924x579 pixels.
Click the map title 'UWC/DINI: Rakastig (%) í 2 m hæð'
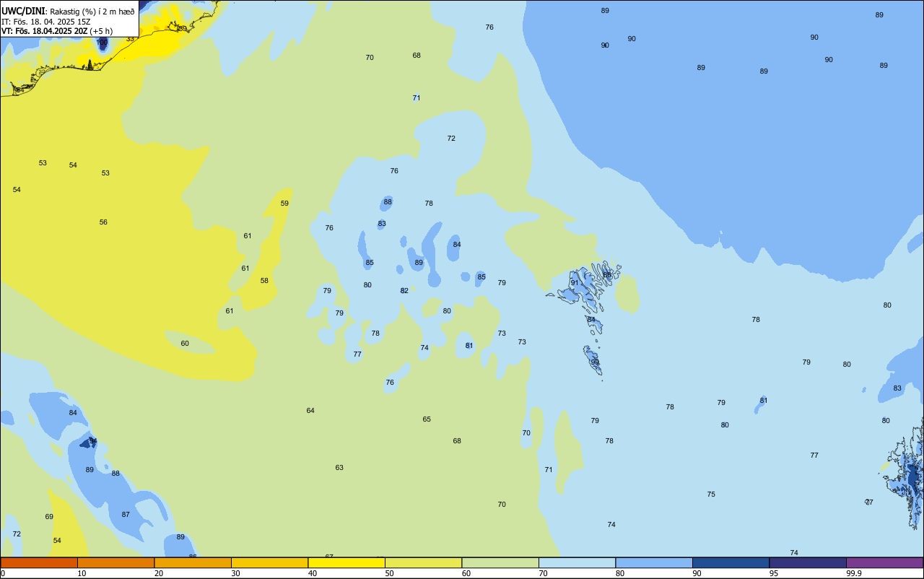(68, 12)
